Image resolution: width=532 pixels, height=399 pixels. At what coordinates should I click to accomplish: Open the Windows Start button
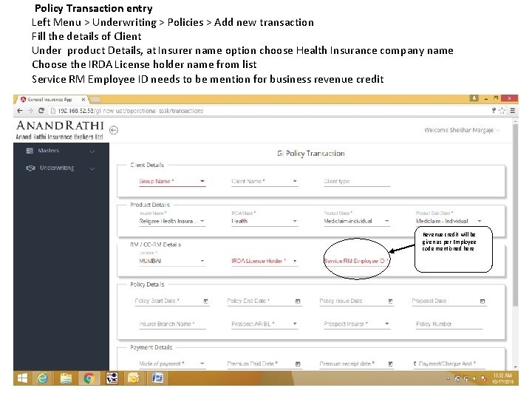pos(22,378)
